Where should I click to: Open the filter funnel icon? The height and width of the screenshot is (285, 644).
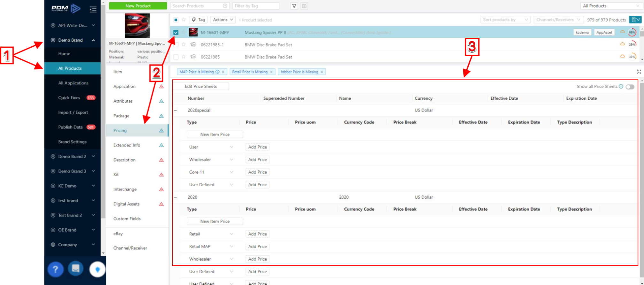coord(294,6)
